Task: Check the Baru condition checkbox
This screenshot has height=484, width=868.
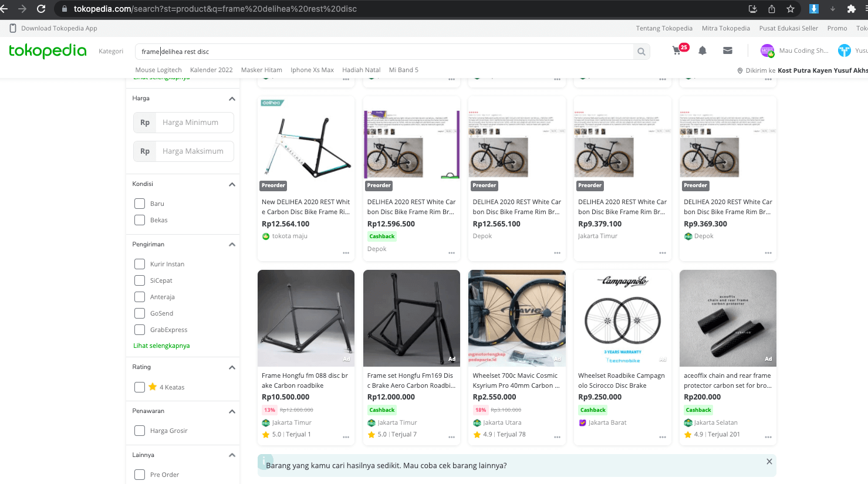Action: pyautogui.click(x=140, y=204)
